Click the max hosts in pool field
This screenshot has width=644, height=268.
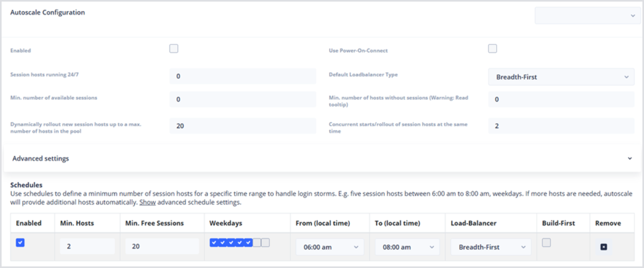point(242,126)
